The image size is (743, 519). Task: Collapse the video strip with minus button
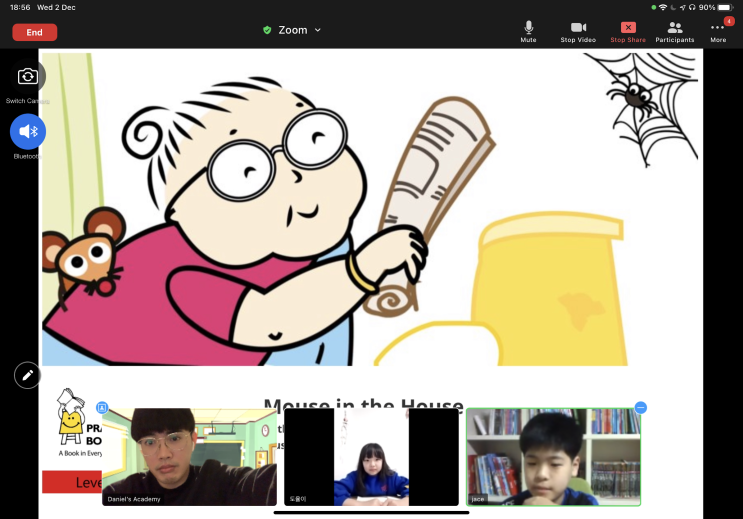pos(640,407)
